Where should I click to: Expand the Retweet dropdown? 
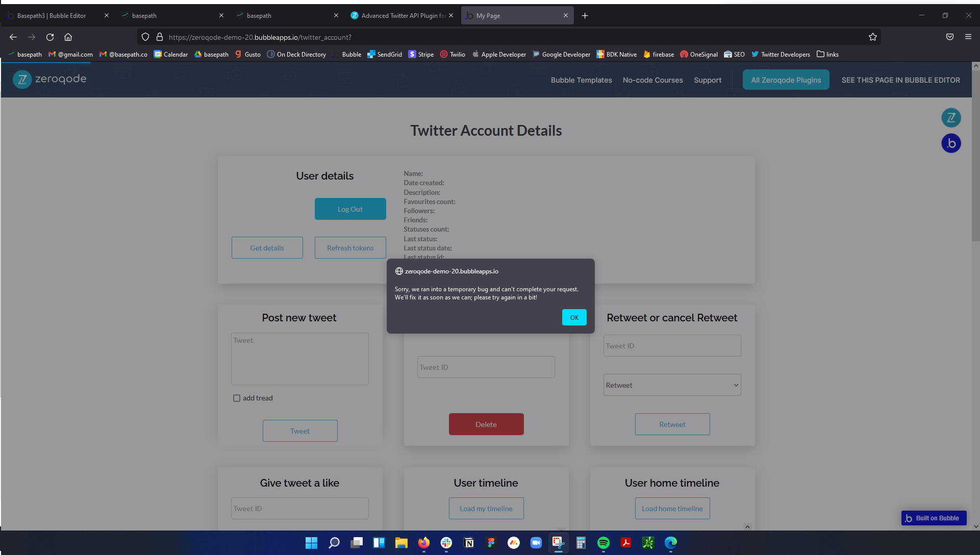pyautogui.click(x=672, y=385)
